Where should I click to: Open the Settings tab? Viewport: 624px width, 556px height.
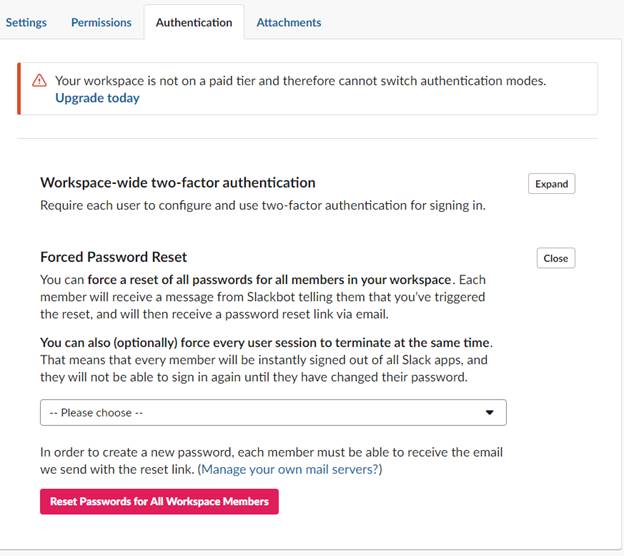coord(26,23)
